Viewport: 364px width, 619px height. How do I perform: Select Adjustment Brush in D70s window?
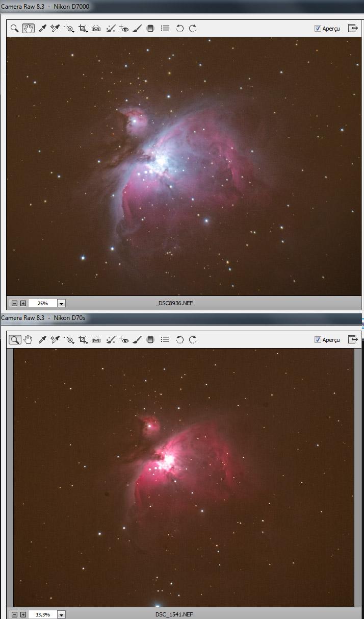137,339
